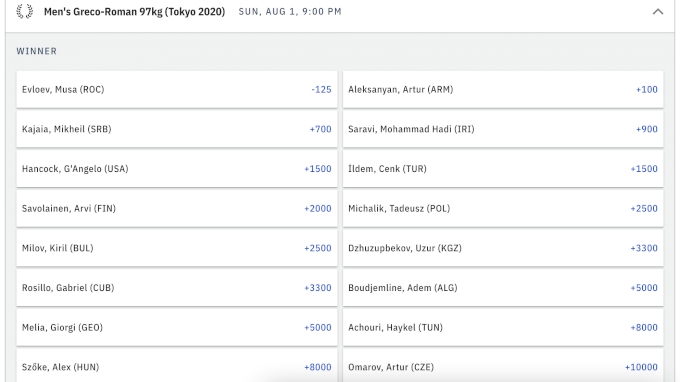The image size is (680, 382).
Task: Open Men's Greco-Roman 97kg (Tokyo 2020) event title
Action: [x=134, y=12]
